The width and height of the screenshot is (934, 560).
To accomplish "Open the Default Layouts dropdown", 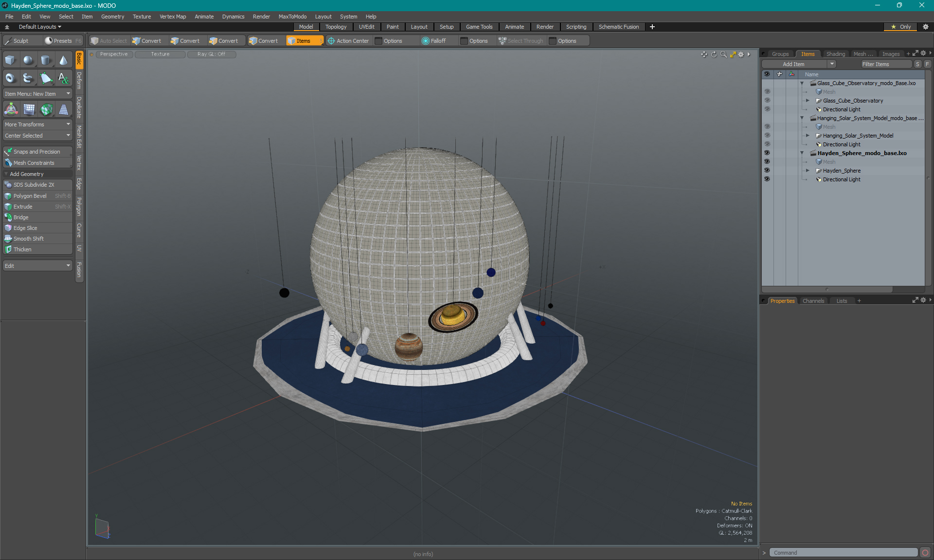I will [x=40, y=27].
